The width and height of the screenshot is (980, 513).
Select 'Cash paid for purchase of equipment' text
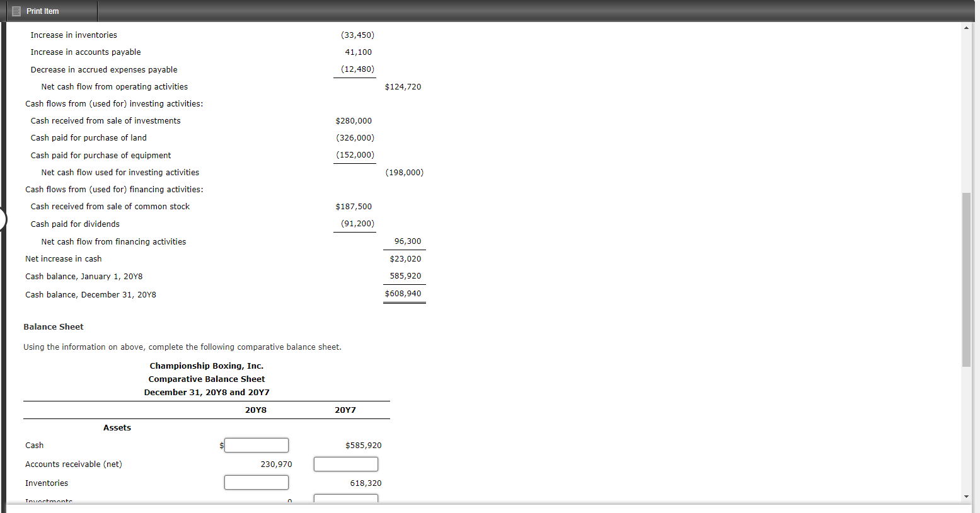point(101,156)
